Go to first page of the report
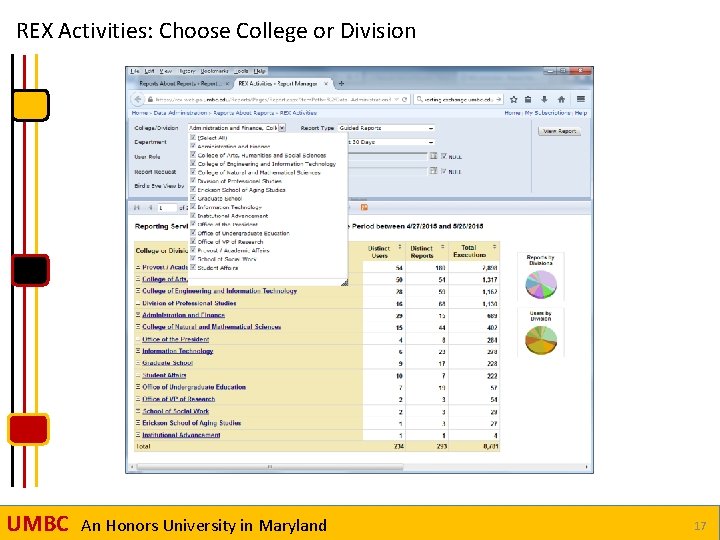The height and width of the screenshot is (540, 720). [x=137, y=208]
